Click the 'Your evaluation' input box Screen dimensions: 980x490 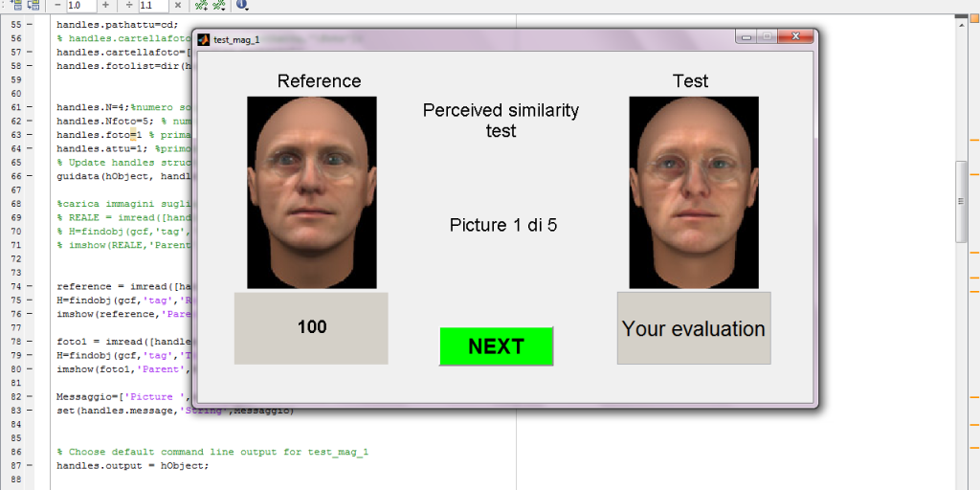tap(693, 328)
